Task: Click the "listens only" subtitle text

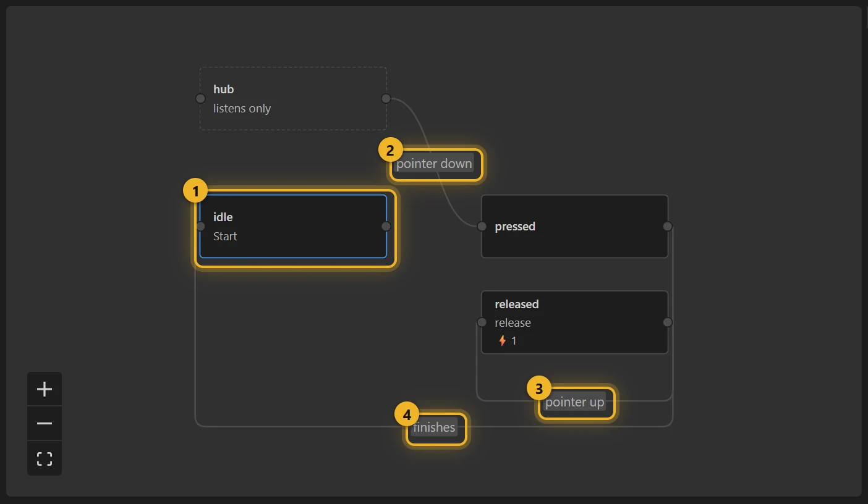Action: point(242,109)
